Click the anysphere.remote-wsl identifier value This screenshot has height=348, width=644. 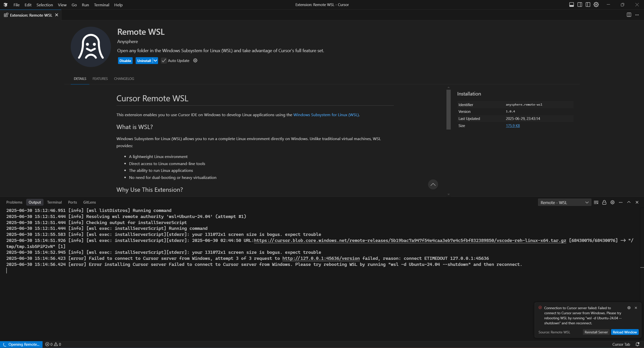coord(524,105)
